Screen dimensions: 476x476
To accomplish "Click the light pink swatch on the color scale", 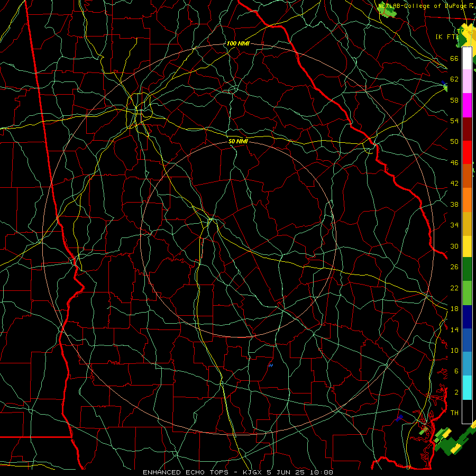I will click(x=467, y=81).
